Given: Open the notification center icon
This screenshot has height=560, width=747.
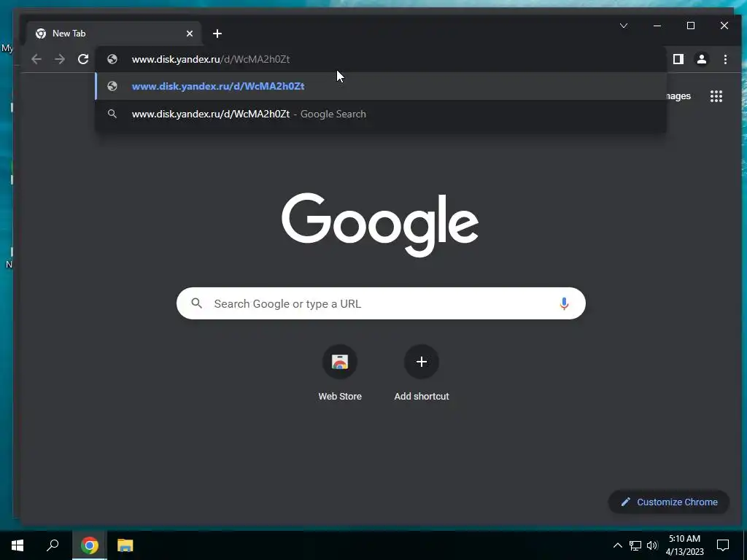Looking at the screenshot, I should [x=723, y=545].
